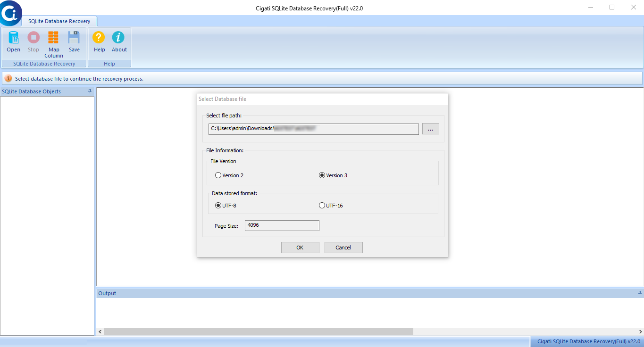Image resolution: width=644 pixels, height=347 pixels.
Task: Click the 'Select database file to continue' message
Action: coord(79,79)
